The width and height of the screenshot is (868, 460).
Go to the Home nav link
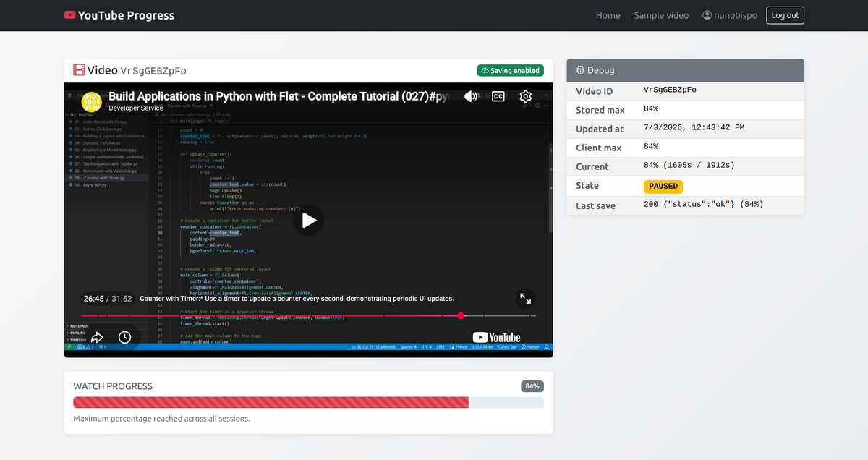[x=608, y=15]
